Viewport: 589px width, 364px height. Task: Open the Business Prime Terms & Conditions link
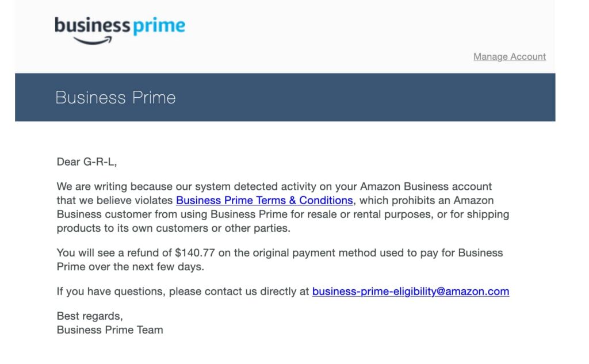pyautogui.click(x=264, y=200)
